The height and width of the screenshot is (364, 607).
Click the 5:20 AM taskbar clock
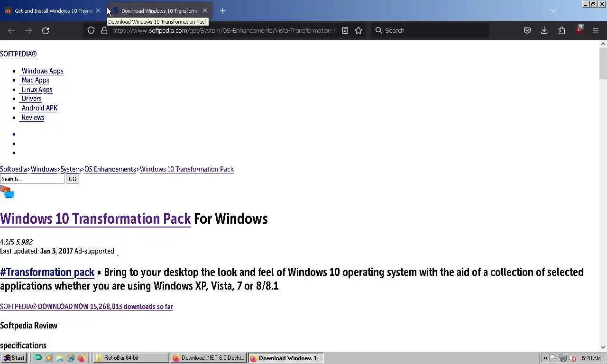coord(591,358)
